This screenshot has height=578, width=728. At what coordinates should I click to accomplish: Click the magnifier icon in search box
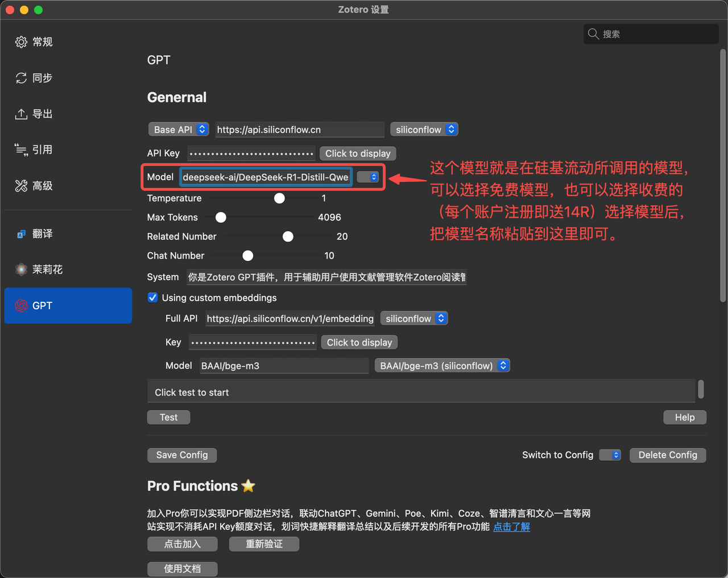[x=593, y=34]
